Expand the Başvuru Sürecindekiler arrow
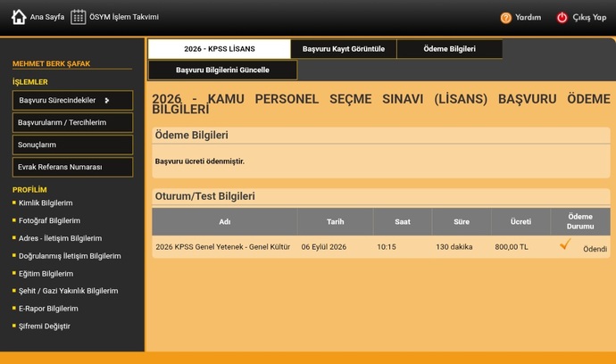Image resolution: width=616 pixels, height=364 pixels. click(x=107, y=101)
